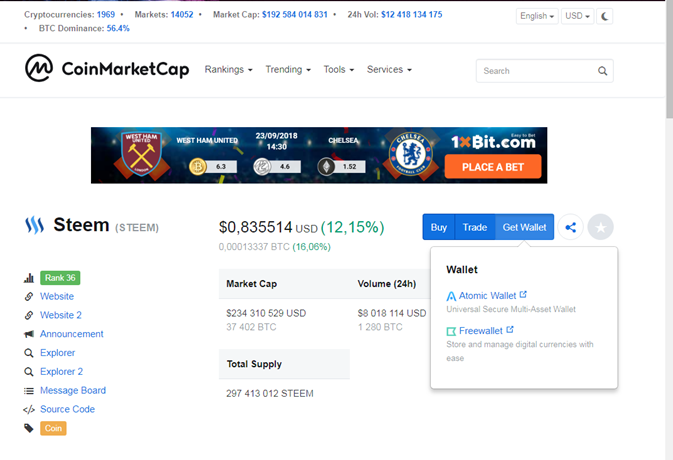Click the search magnifier icon
Viewport: 673px width, 460px height.
tap(603, 71)
